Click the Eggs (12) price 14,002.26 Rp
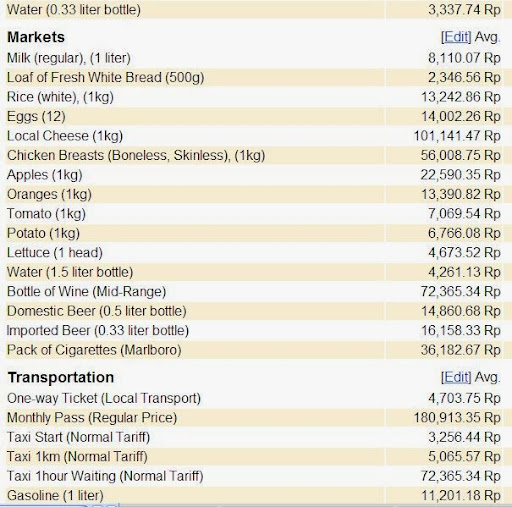512x507 pixels. [x=461, y=116]
